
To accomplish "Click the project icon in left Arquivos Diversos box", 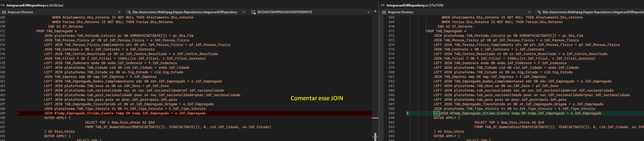I will pyautogui.click(x=4, y=12).
